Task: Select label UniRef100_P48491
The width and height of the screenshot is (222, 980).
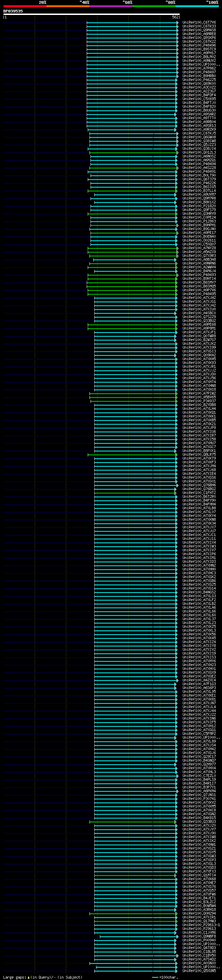Action: 199,172
